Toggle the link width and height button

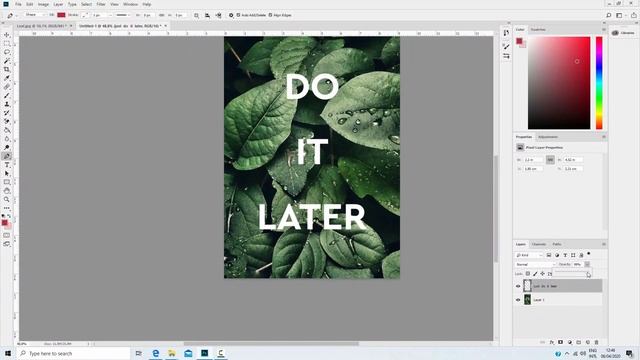550,160
